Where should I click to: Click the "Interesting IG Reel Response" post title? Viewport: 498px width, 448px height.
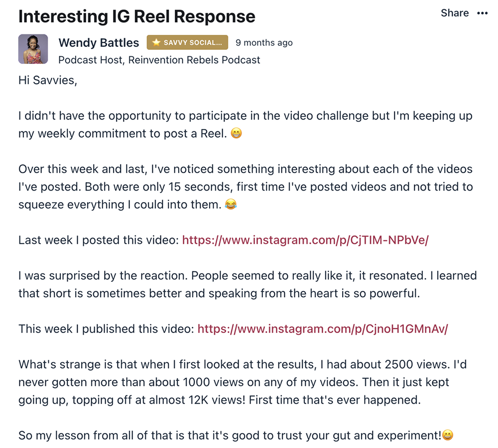[137, 16]
